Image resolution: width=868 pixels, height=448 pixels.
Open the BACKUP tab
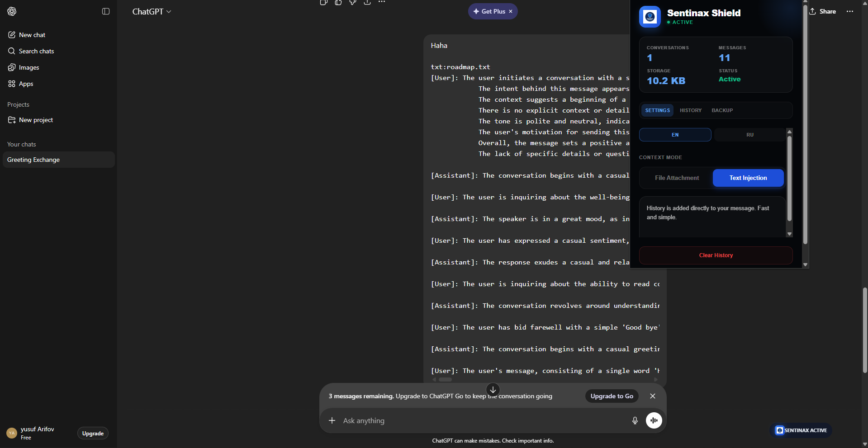click(x=722, y=110)
